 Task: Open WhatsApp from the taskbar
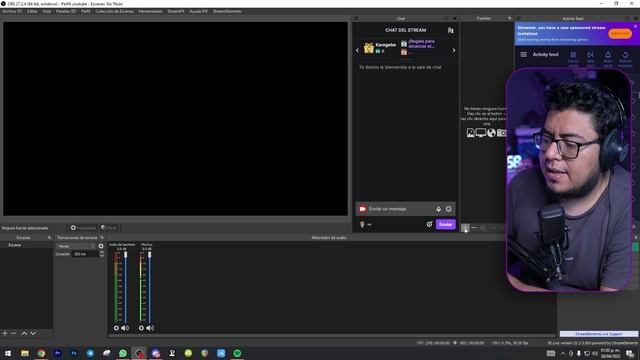coord(123,353)
